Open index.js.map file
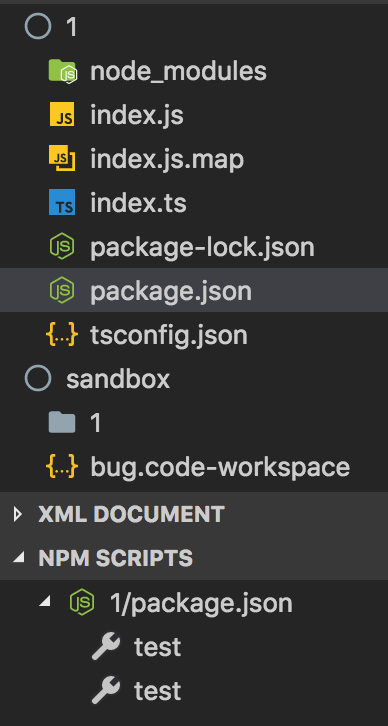 tap(167, 159)
